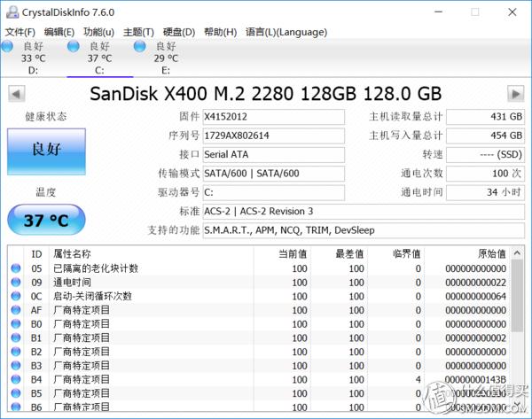Click the interface field Serial ATA
The image size is (532, 419).
pyautogui.click(x=273, y=155)
